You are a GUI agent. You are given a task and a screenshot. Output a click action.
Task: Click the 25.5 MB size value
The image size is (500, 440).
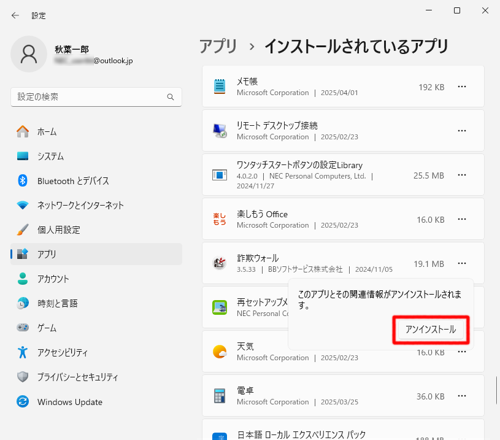[429, 176]
